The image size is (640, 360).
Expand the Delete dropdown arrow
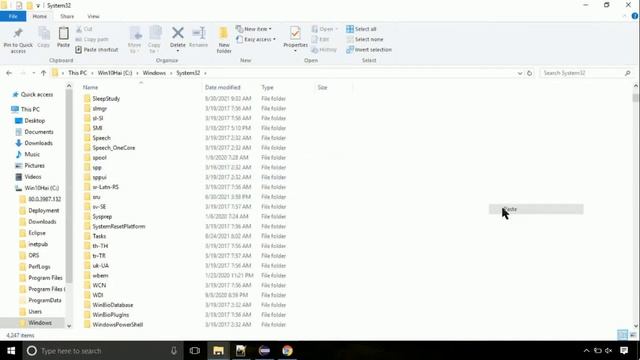(178, 51)
